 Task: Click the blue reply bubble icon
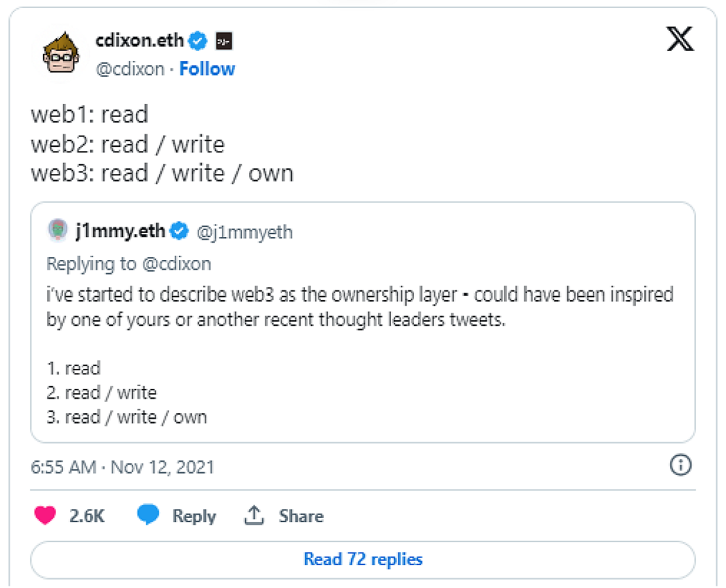coord(148,515)
